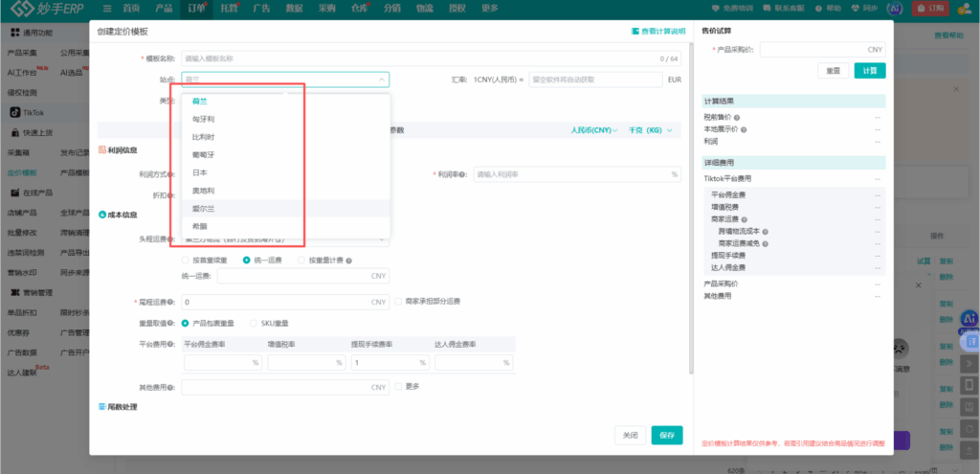Select 按首重续重 radio option
Screen dimensions: 980x474
[185, 260]
